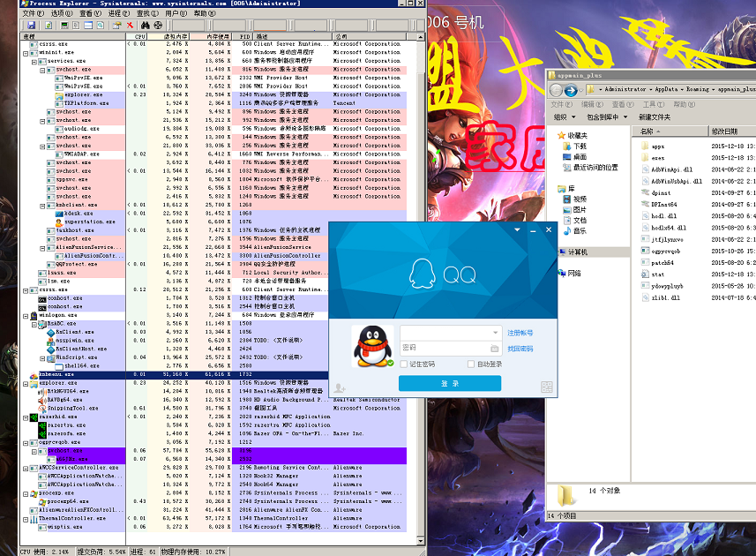
Task: Open the 包含到库中 dropdown in Explorer
Action: 607,117
